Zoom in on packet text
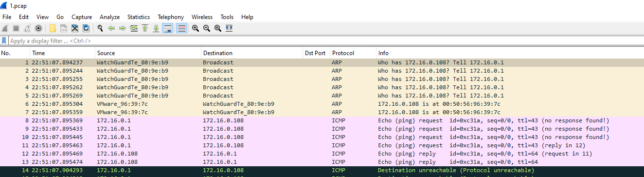 [196, 28]
